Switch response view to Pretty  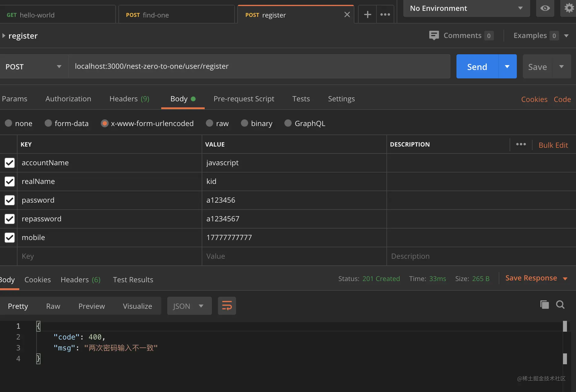[18, 306]
